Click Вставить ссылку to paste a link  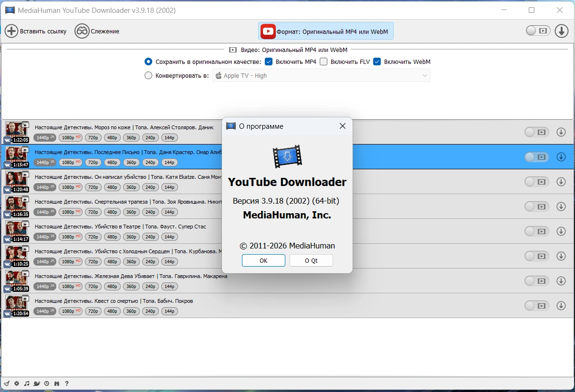(x=36, y=31)
